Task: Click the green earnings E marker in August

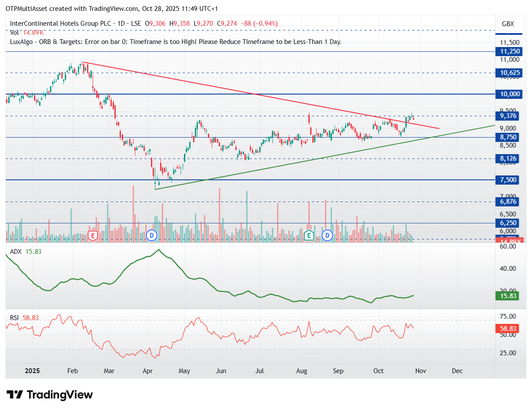Action: (309, 236)
